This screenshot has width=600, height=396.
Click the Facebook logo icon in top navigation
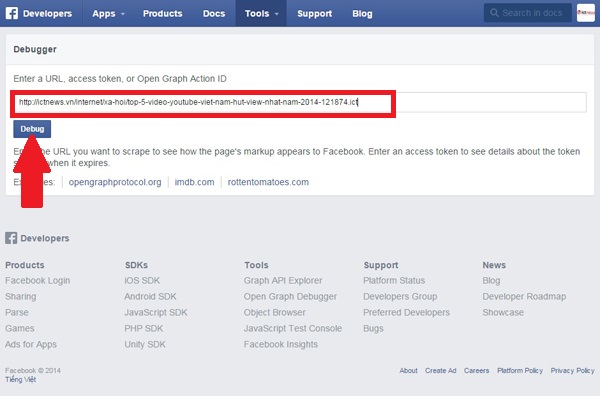pyautogui.click(x=11, y=13)
